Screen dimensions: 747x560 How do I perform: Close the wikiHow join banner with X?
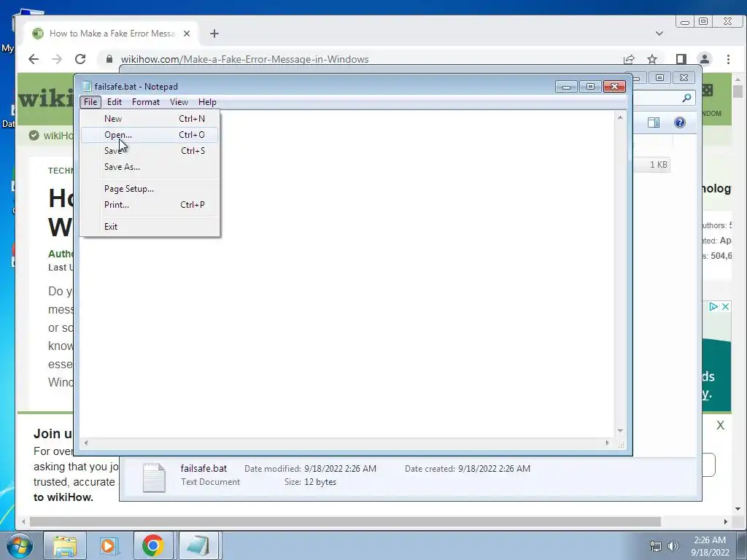[x=720, y=425]
